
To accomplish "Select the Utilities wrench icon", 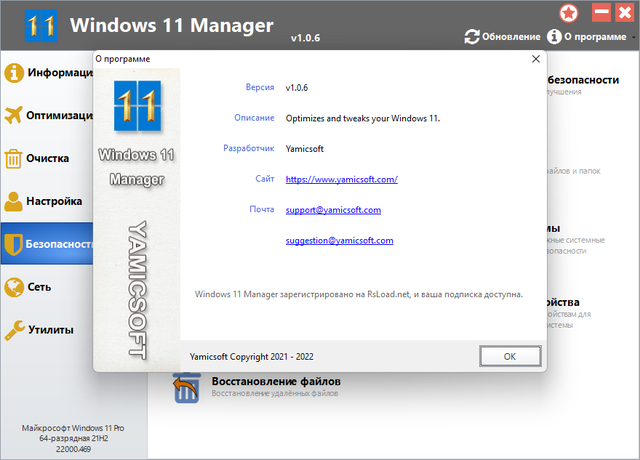I will tap(15, 330).
